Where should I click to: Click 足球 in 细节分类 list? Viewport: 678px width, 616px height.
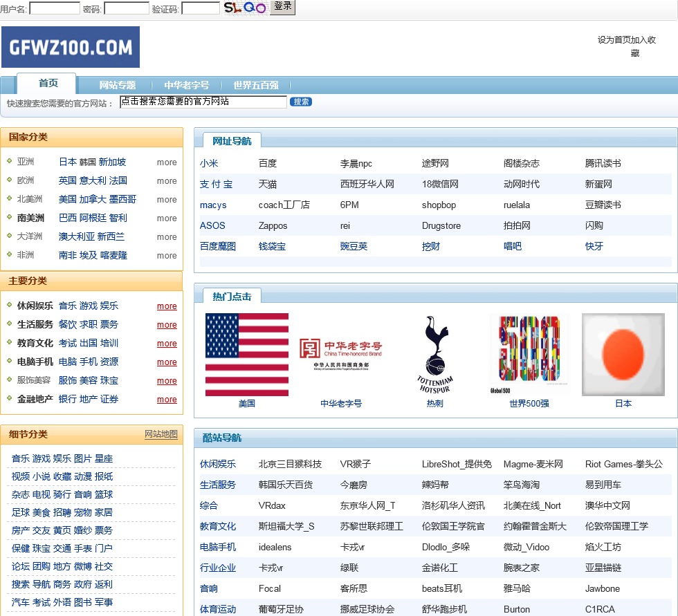point(20,512)
